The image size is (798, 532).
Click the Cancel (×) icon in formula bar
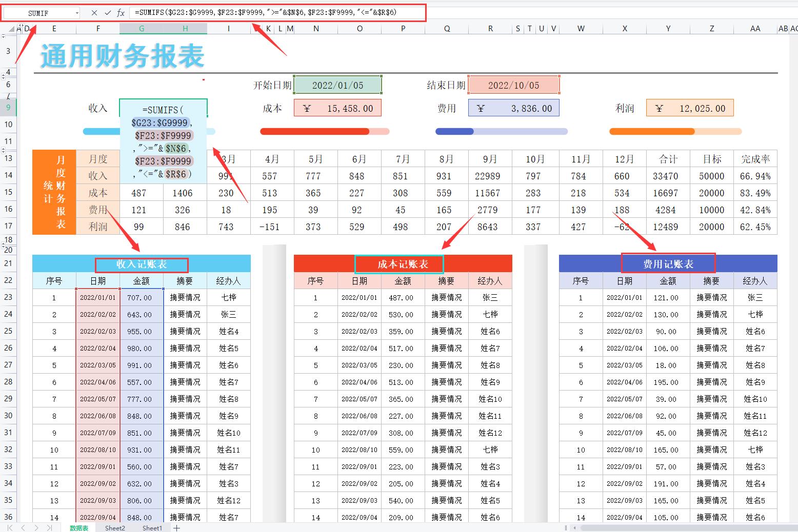tap(94, 12)
